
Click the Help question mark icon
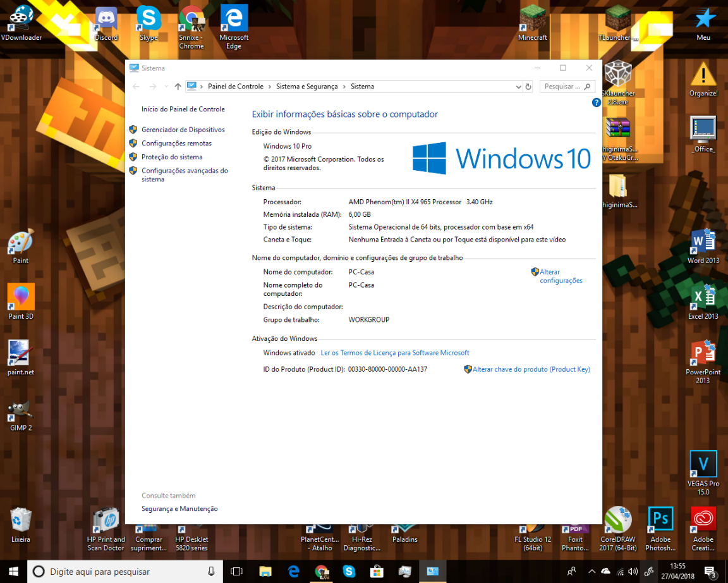pyautogui.click(x=596, y=102)
